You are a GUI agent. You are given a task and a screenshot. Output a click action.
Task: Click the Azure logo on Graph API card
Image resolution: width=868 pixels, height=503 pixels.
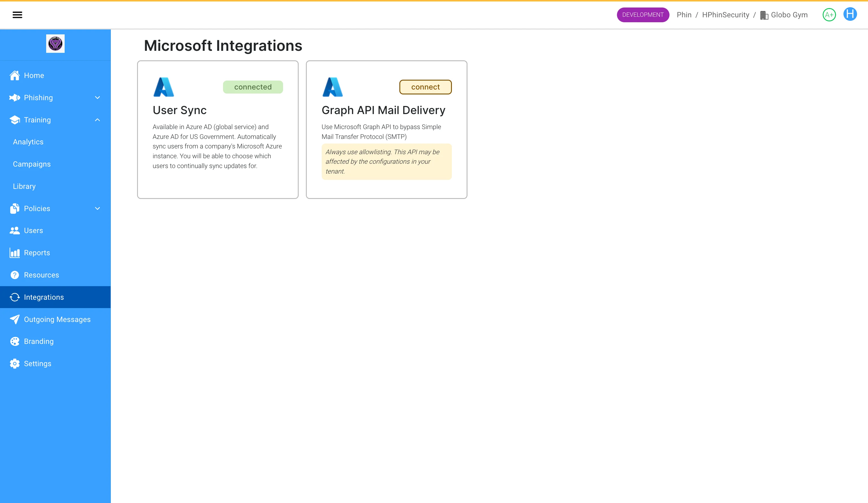point(332,87)
